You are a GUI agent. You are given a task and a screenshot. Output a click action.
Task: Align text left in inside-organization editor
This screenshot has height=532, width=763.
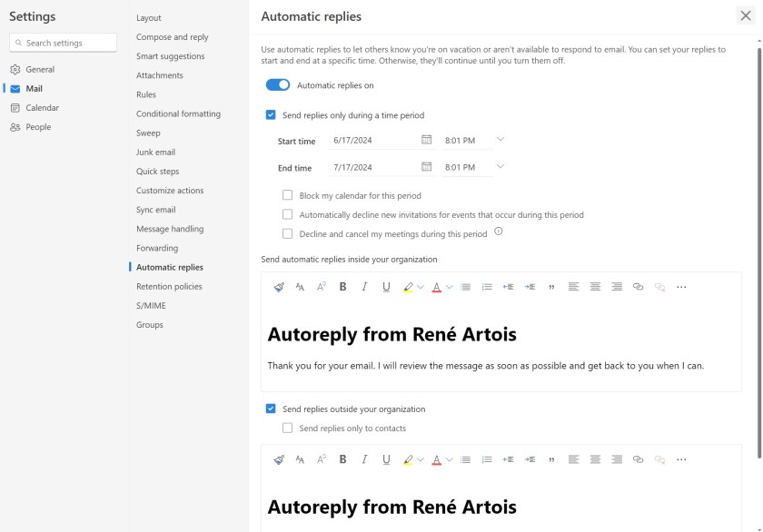[x=574, y=287]
